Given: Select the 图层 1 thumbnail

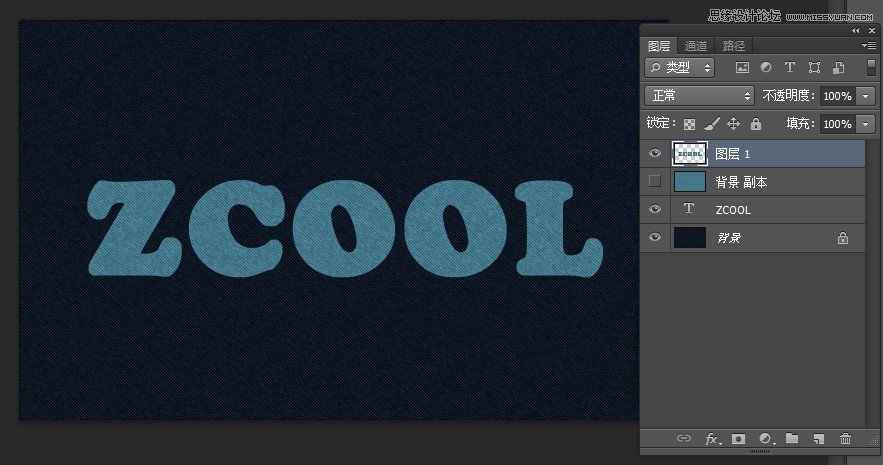Looking at the screenshot, I should [x=689, y=153].
